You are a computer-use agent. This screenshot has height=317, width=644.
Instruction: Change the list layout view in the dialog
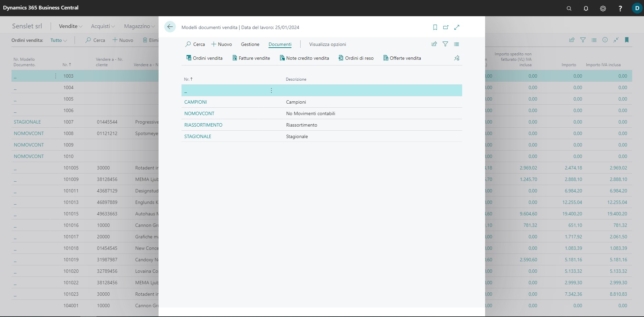(456, 44)
